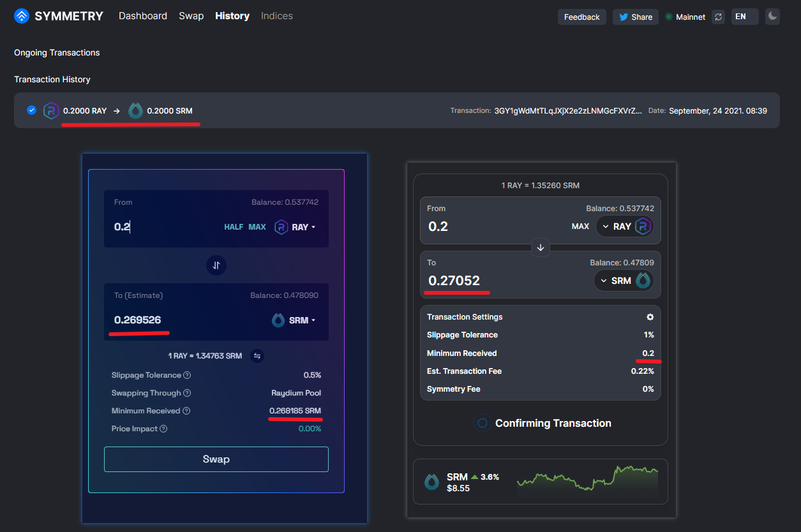The width and height of the screenshot is (801, 532).
Task: Open the RAY token selector in right panel
Action: 624,226
